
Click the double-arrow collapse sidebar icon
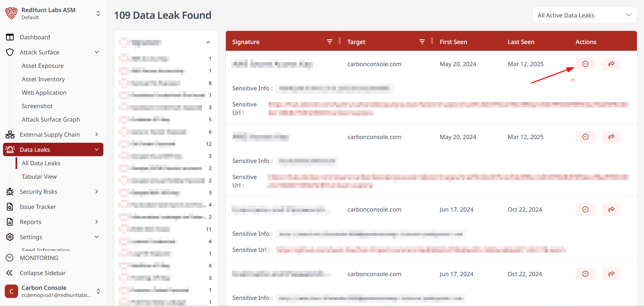tap(9, 273)
